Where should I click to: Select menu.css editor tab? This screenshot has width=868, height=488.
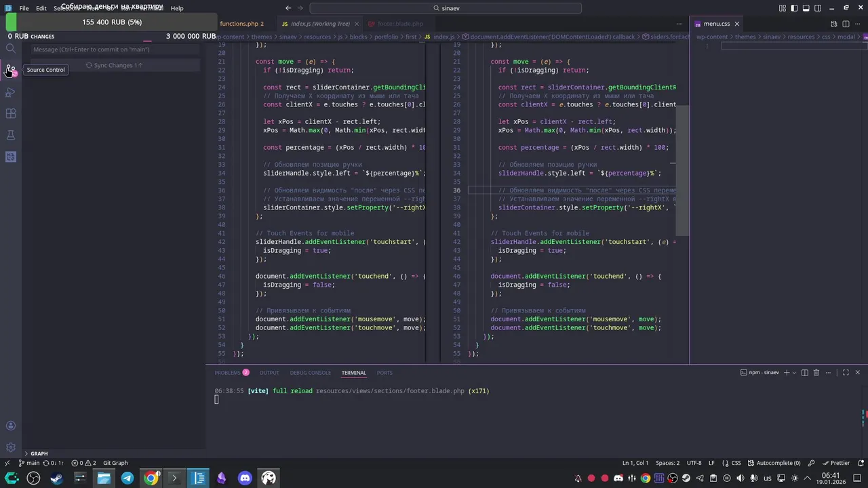[717, 24]
